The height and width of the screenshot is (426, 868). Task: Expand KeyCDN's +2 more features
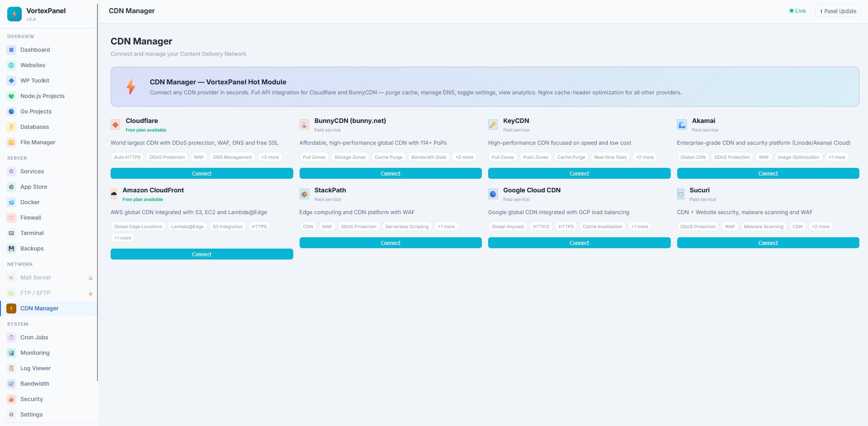coord(645,157)
